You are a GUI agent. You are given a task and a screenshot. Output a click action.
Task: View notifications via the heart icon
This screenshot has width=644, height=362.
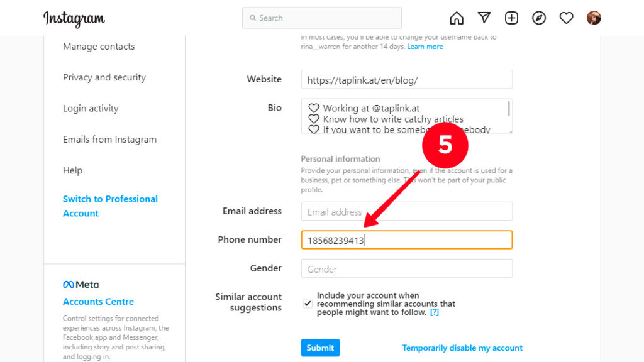pyautogui.click(x=566, y=18)
